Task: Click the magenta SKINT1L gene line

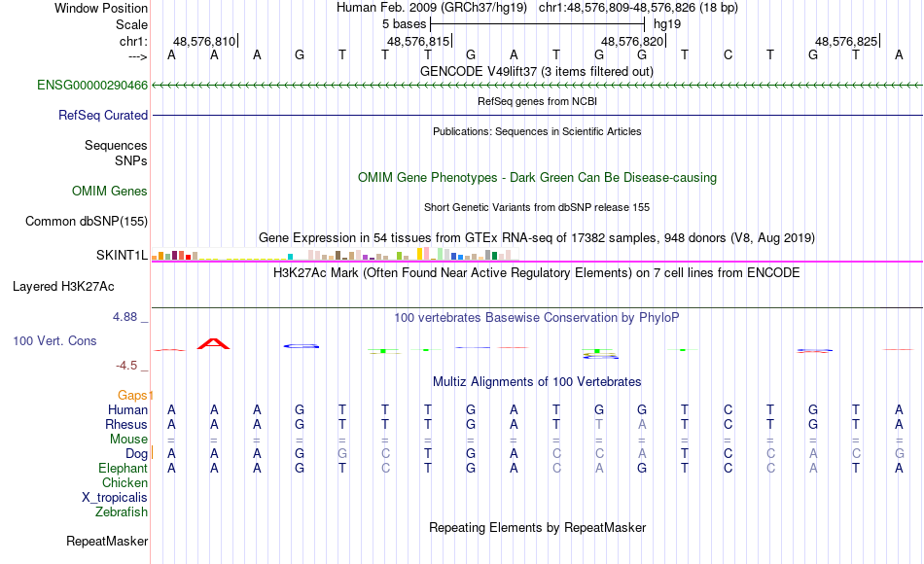Action: coord(537,262)
